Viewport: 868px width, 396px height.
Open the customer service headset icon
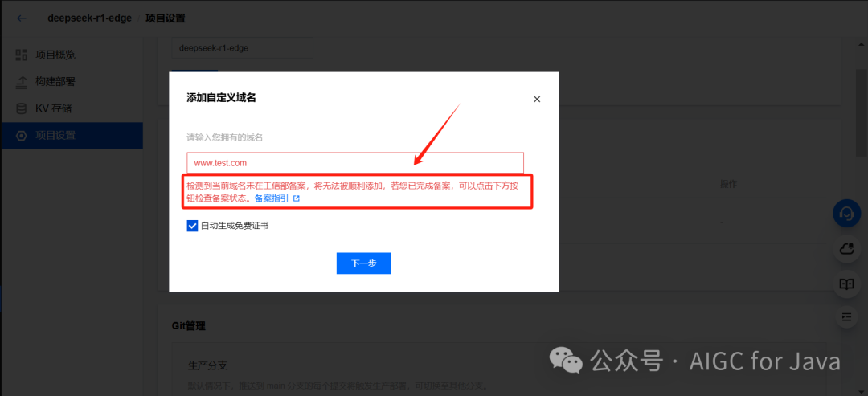pyautogui.click(x=846, y=214)
